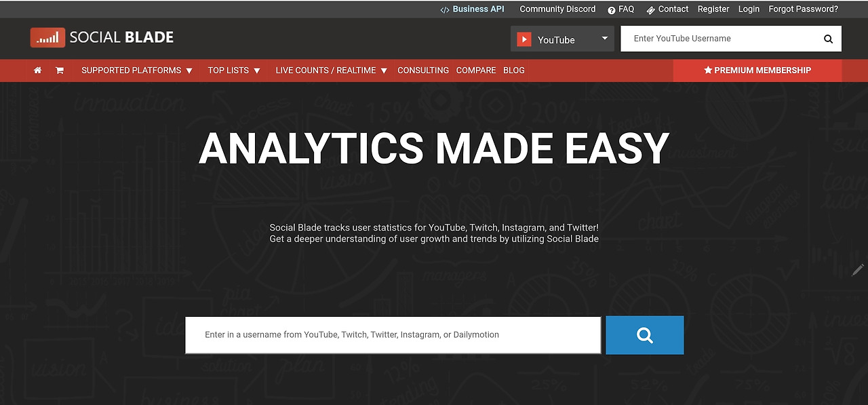Focus the main username search field
The image size is (868, 405).
[x=393, y=335]
